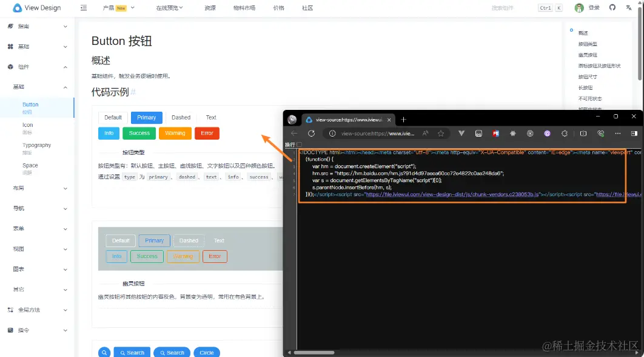Screen dimensions: 644x357
Task: Open the GitHub icon link in header
Action: click(612, 7)
